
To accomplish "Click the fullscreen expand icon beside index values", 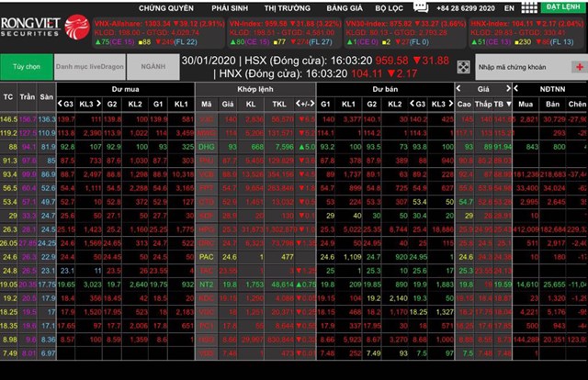I will click(x=463, y=67).
